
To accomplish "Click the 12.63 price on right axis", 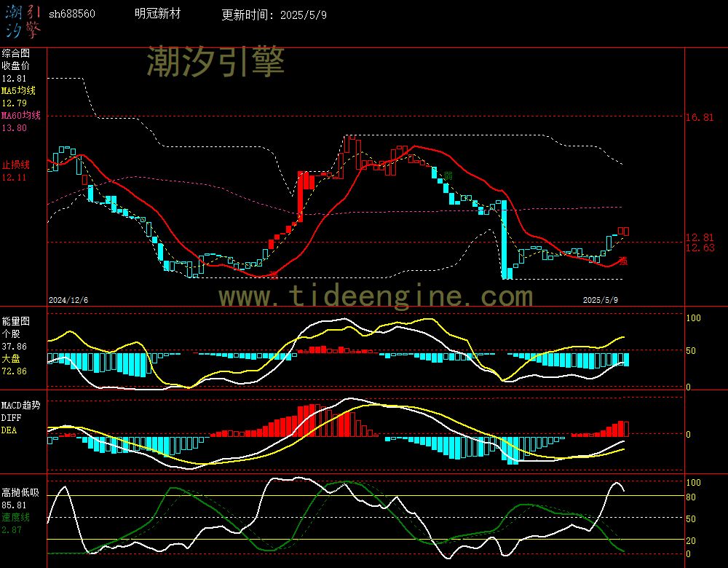I will point(700,248).
